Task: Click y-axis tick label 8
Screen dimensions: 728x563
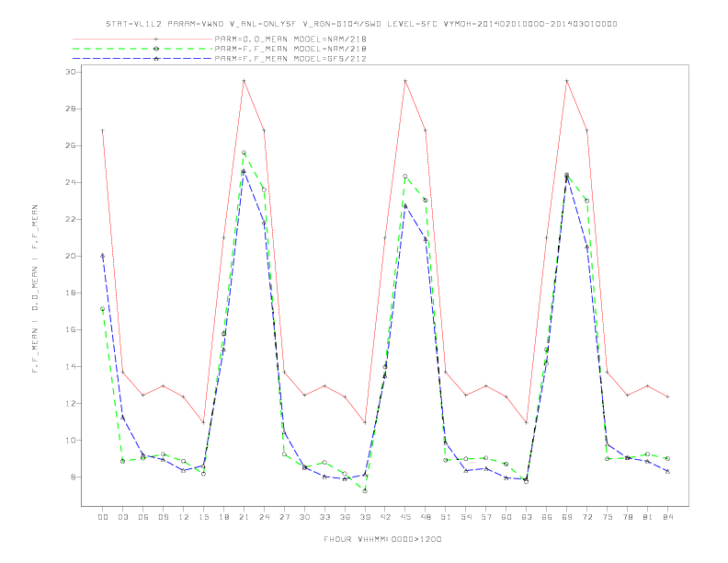Action: pyautogui.click(x=74, y=477)
